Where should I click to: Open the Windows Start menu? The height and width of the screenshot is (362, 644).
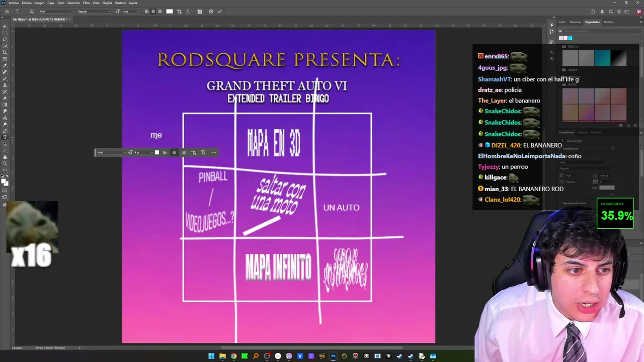pos(211,356)
